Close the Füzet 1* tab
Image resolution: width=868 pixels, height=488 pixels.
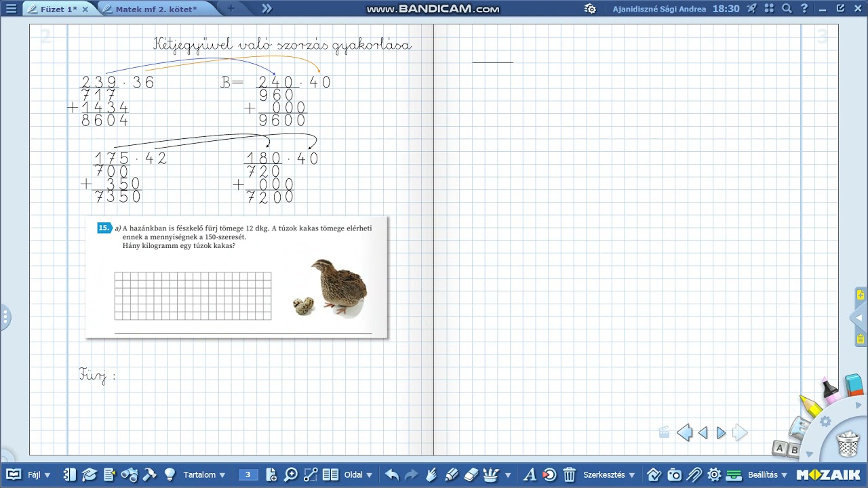point(85,9)
